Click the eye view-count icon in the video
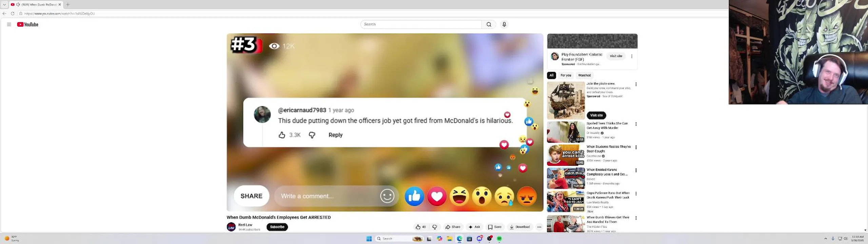 click(274, 46)
